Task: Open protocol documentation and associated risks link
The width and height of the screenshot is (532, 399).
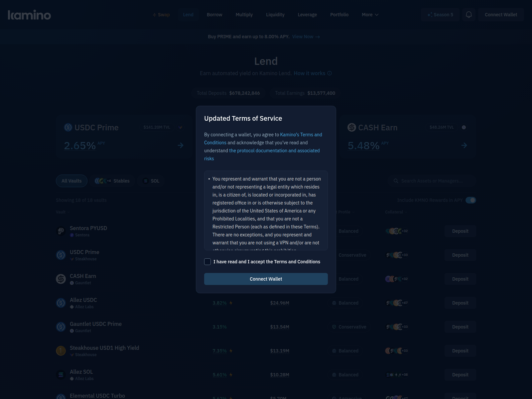Action: click(262, 155)
